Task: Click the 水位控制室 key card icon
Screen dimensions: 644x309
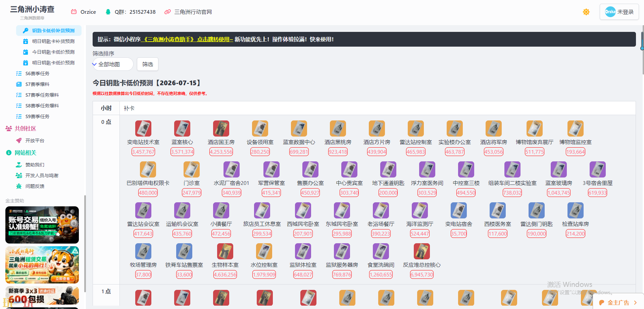Action: 264,251
